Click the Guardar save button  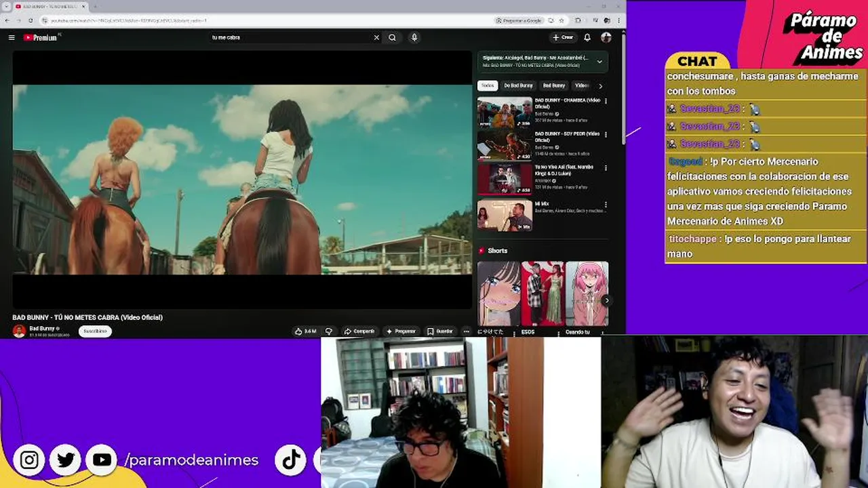(x=439, y=331)
